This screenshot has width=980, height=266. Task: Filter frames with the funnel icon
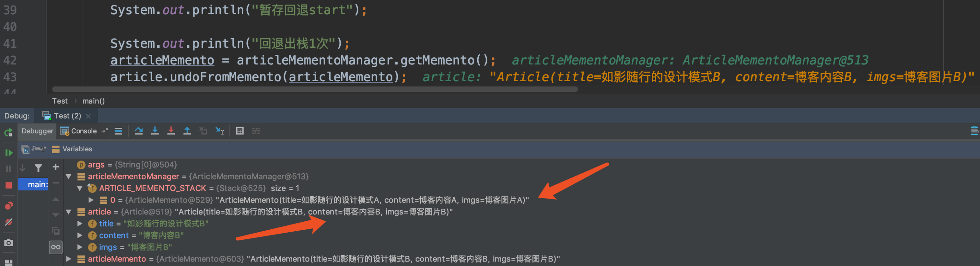tap(39, 168)
